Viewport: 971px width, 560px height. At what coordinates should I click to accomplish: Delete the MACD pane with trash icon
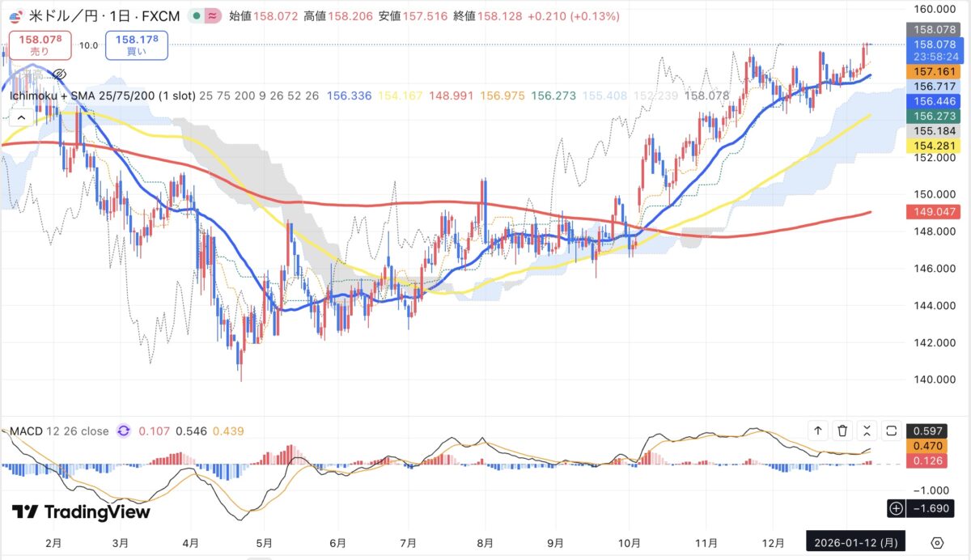842,431
